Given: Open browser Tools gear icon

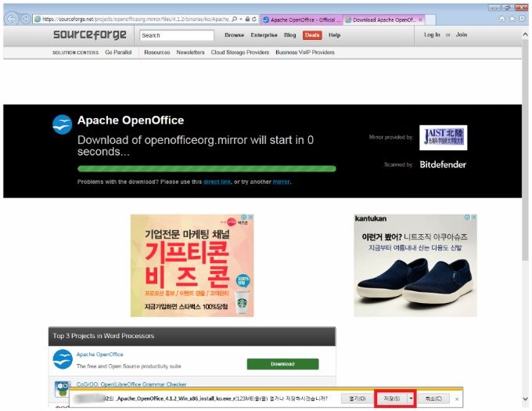Looking at the screenshot, I should click(x=522, y=19).
